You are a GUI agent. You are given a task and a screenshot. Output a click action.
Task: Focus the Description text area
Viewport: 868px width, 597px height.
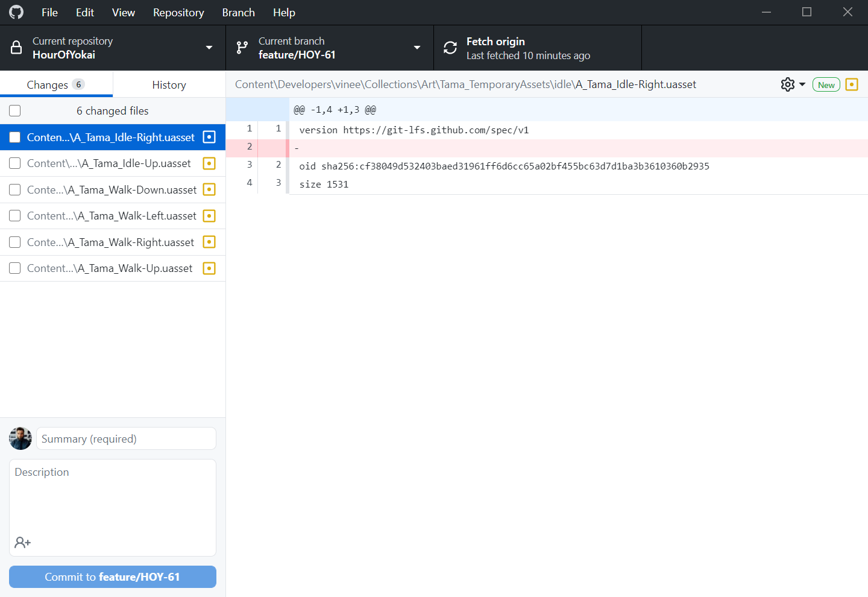(x=113, y=508)
